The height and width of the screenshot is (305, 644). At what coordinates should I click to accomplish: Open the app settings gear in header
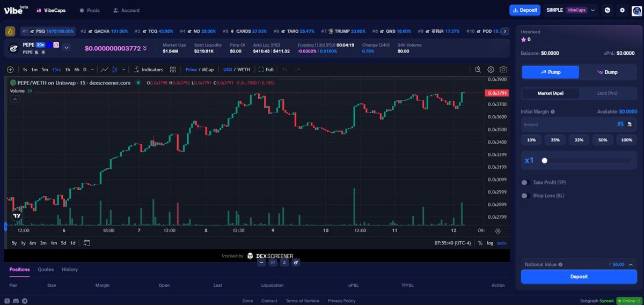point(623,10)
